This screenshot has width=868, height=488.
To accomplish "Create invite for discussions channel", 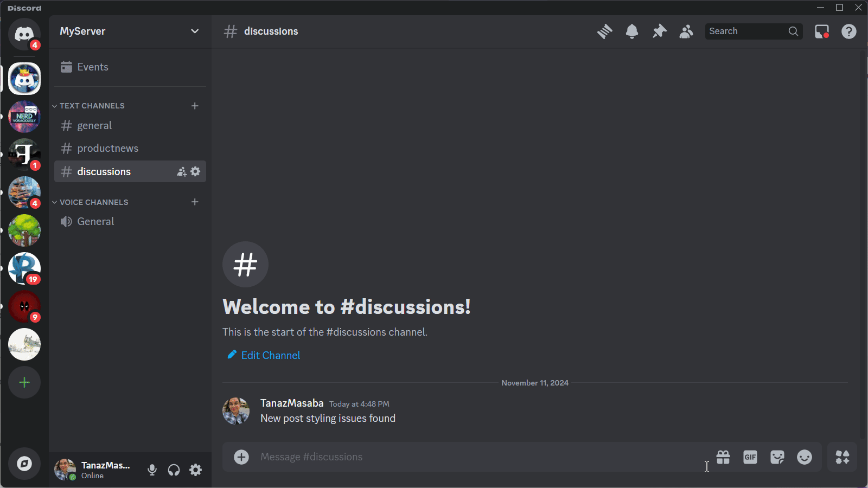I will tap(182, 172).
